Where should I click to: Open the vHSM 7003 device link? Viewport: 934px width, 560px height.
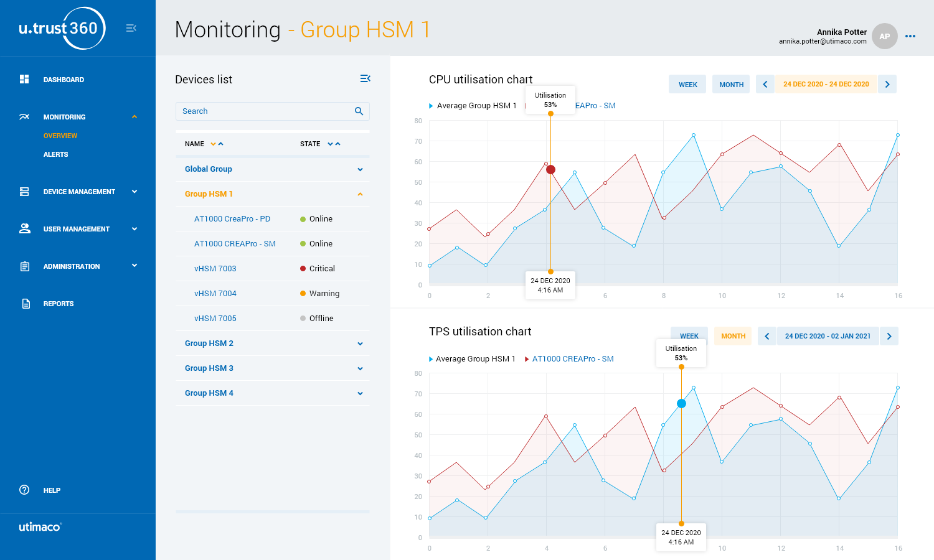pos(215,269)
